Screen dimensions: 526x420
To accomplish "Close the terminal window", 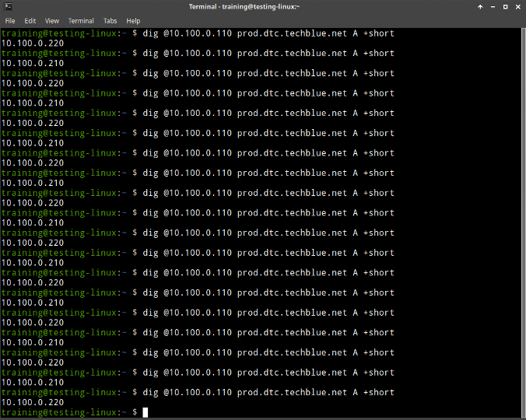I will pyautogui.click(x=518, y=7).
